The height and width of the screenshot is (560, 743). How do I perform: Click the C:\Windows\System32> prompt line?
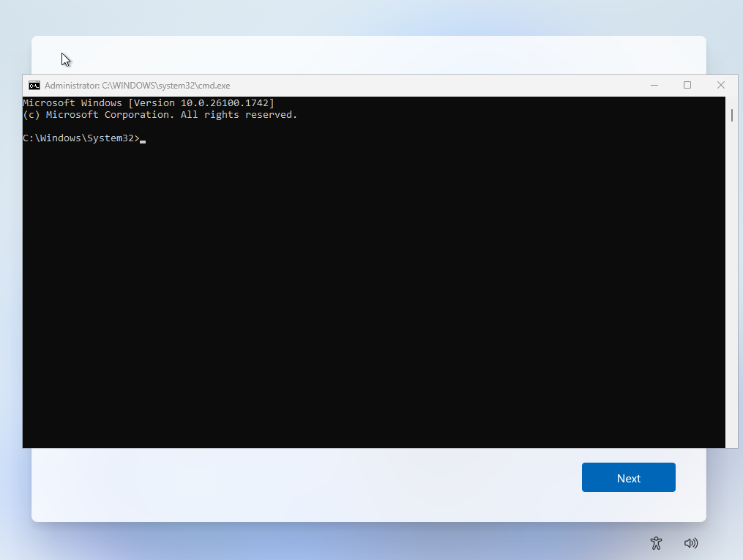coord(81,138)
